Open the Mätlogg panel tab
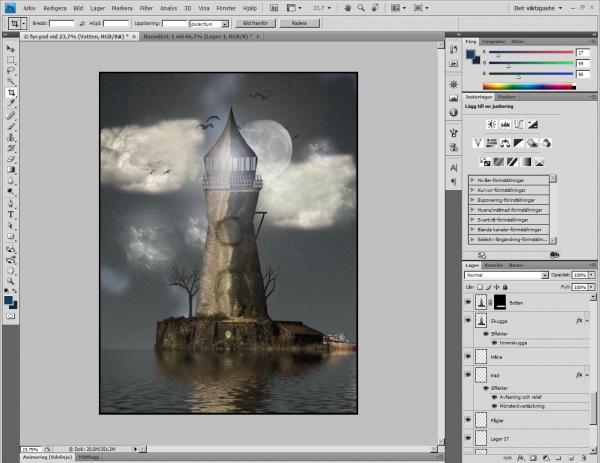Screen dimensions: 600x463 tap(89, 457)
